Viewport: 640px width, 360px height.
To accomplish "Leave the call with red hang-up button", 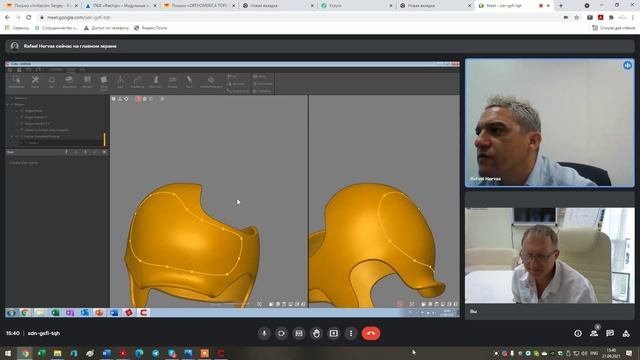I will pos(371,333).
